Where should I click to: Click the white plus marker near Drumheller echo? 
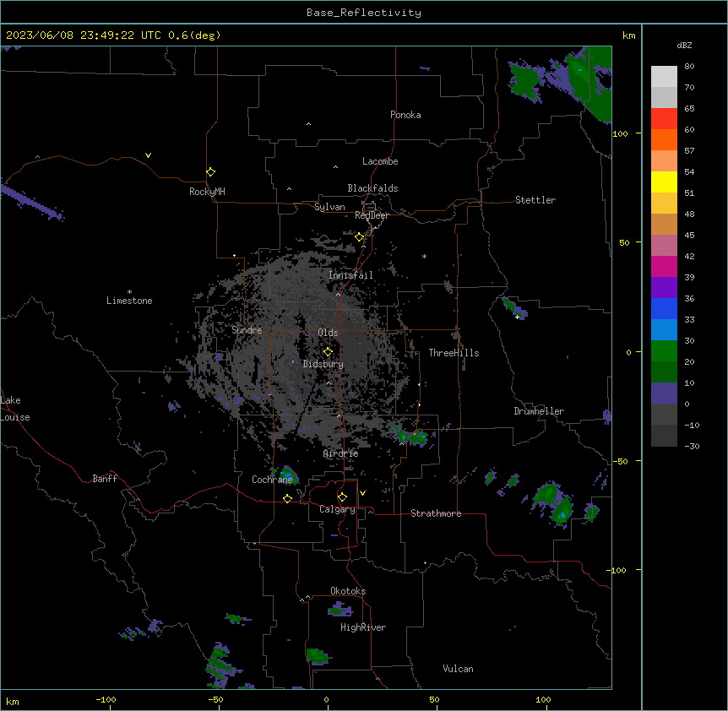(517, 317)
